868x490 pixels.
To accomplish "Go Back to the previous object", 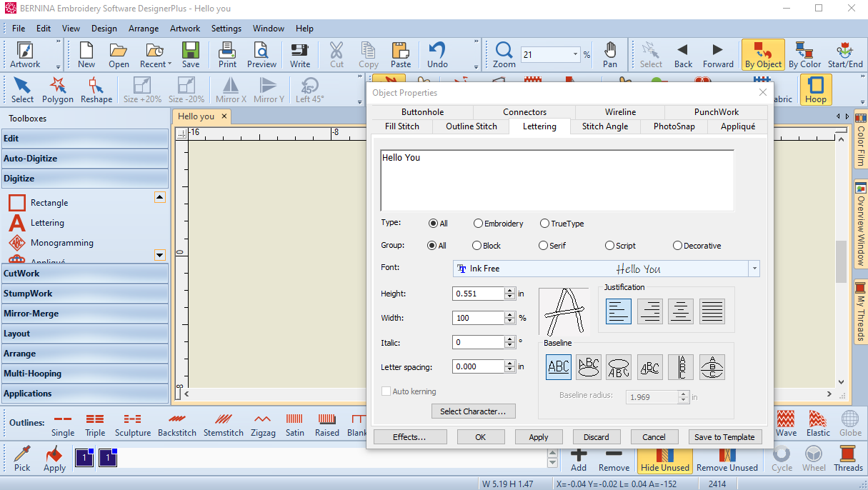I will pyautogui.click(x=683, y=55).
